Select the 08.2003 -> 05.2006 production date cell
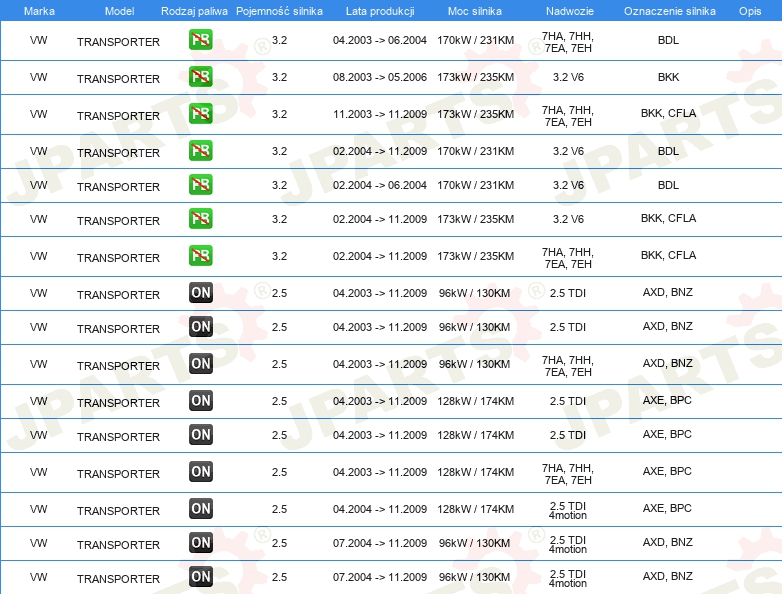 379,76
